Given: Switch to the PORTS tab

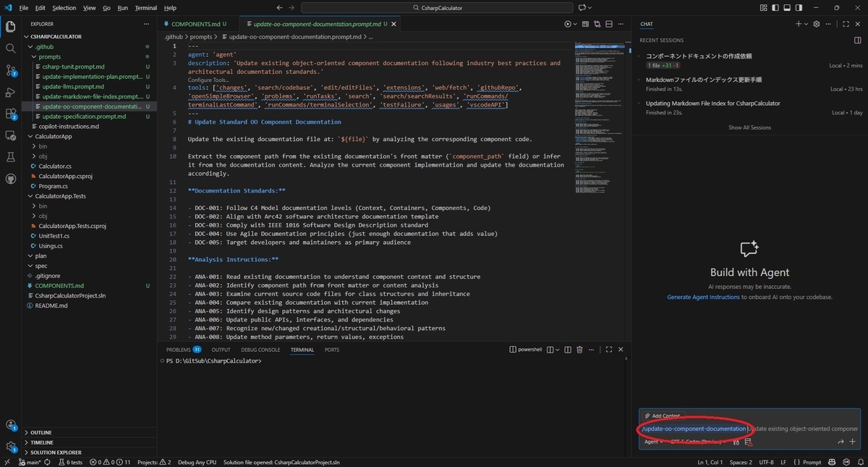Looking at the screenshot, I should coord(331,350).
